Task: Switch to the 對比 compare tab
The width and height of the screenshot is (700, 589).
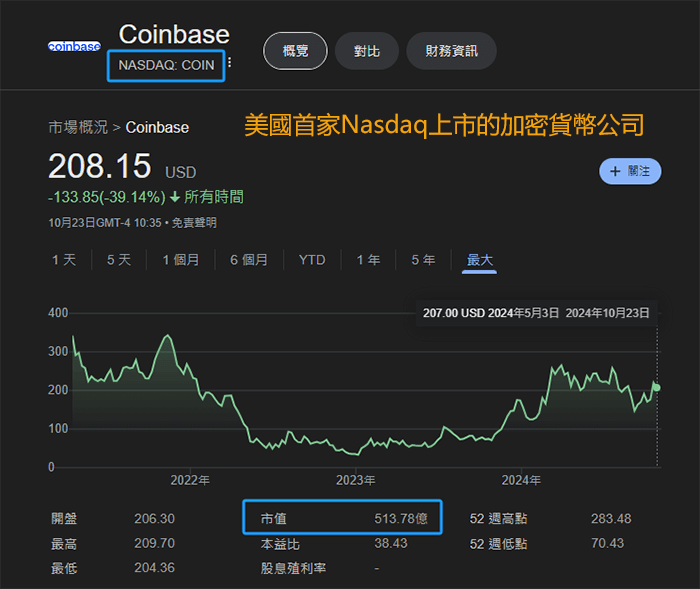Action: tap(366, 51)
